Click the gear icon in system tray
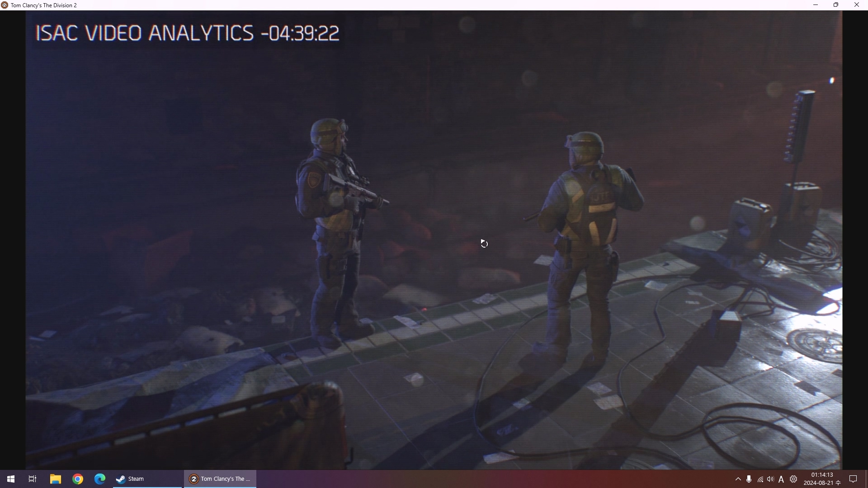The height and width of the screenshot is (488, 868). [794, 479]
